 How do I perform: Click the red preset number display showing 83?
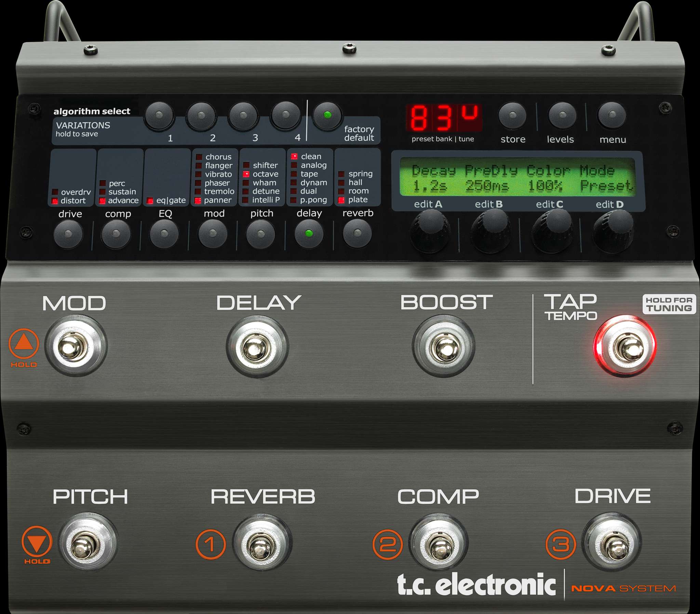(444, 118)
